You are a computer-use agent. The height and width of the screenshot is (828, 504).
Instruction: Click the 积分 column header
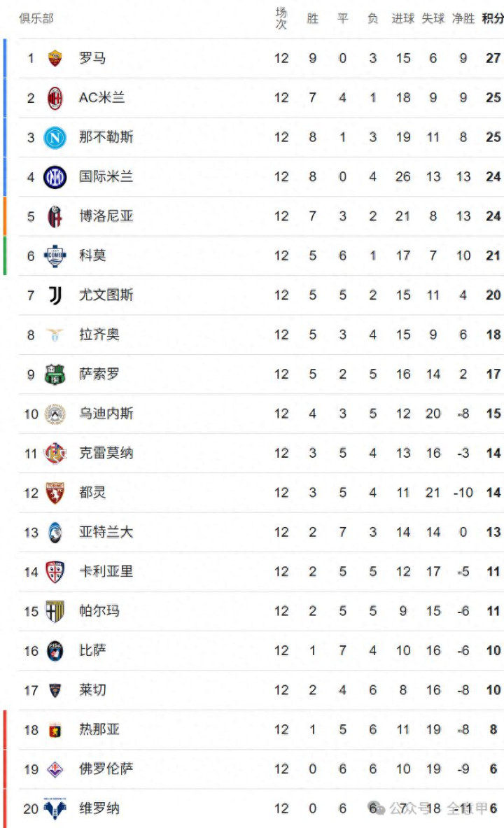(493, 19)
